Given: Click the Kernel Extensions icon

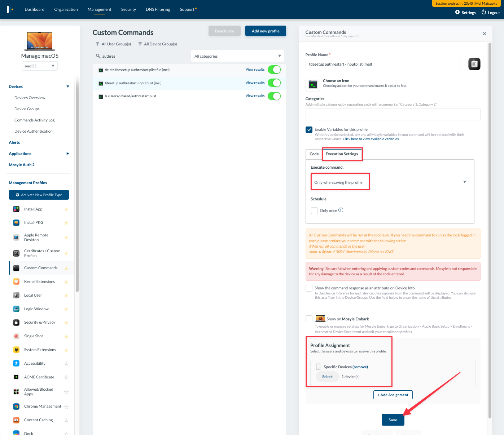Looking at the screenshot, I should pos(16,282).
